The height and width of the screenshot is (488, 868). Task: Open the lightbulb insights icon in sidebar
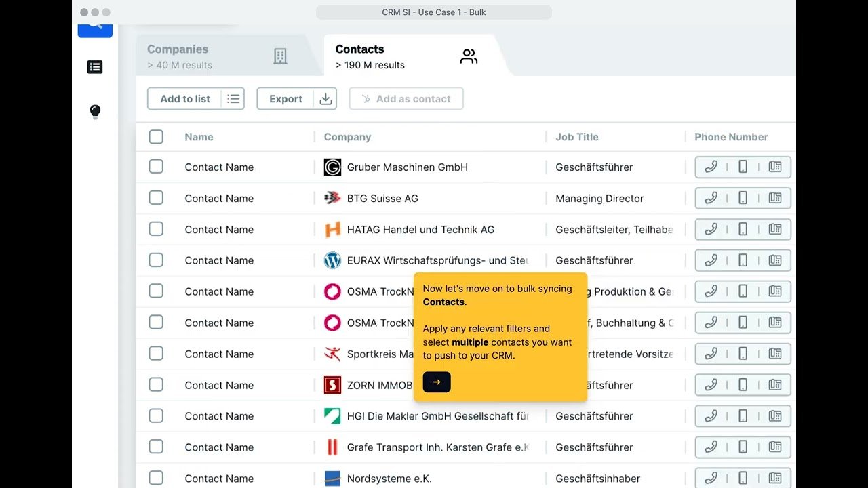pyautogui.click(x=95, y=112)
